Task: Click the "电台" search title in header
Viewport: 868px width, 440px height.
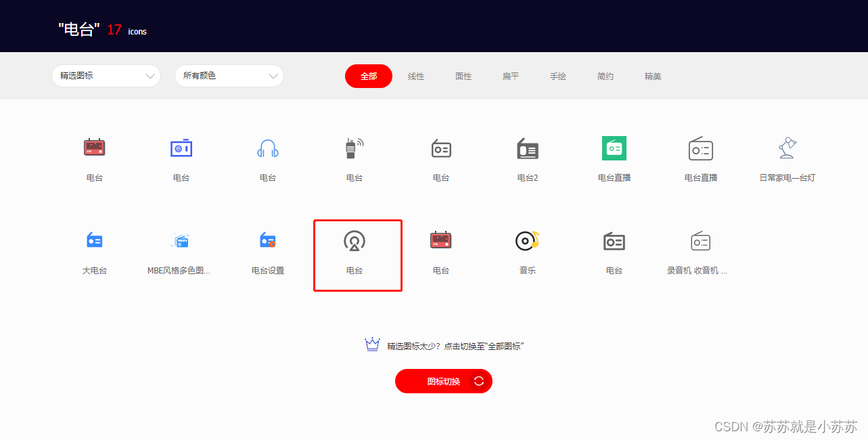Action: click(79, 29)
